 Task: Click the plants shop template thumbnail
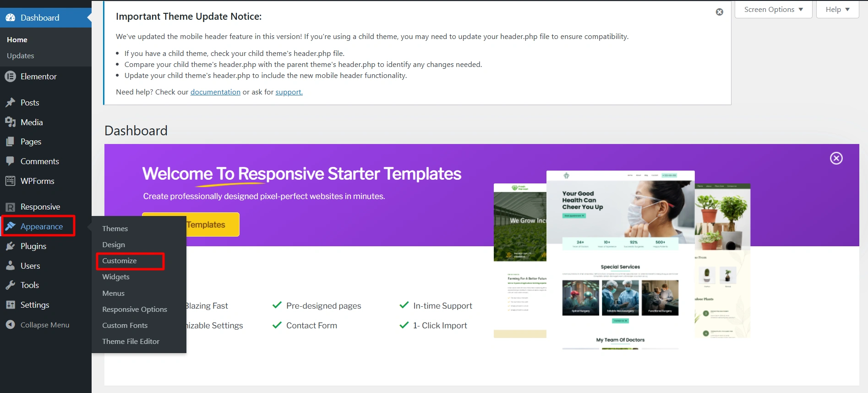(722, 260)
